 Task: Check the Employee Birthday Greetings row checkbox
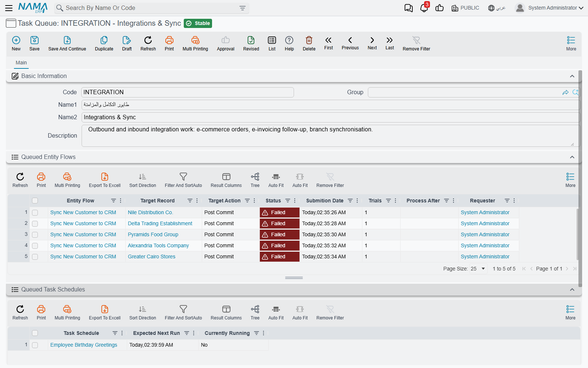click(35, 345)
